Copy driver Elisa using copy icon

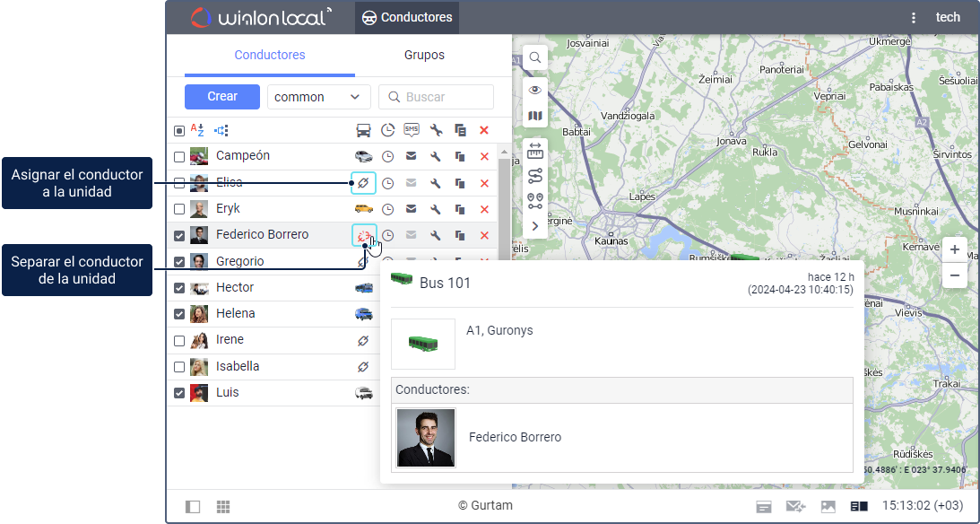[x=460, y=183]
